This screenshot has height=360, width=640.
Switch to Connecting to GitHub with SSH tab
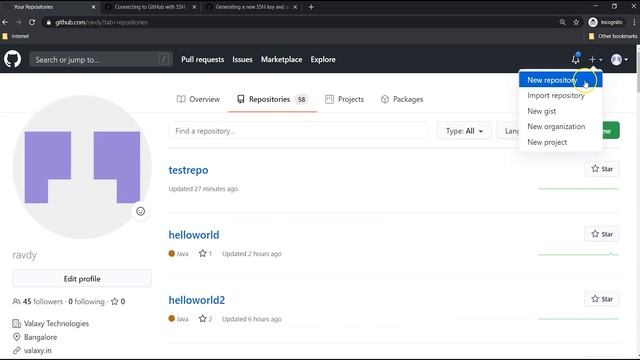149,7
